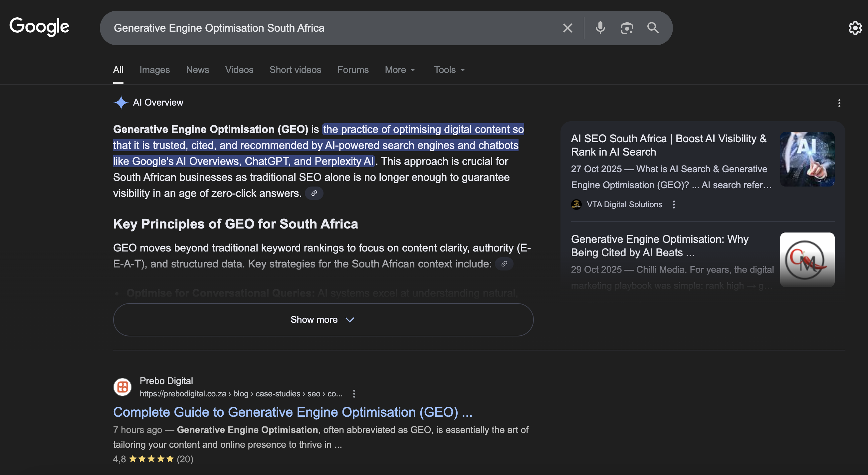Click the AI Overview sparkle icon

click(x=120, y=102)
